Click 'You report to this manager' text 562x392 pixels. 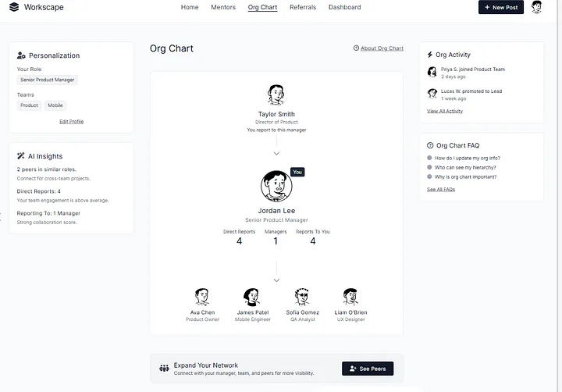click(x=276, y=130)
